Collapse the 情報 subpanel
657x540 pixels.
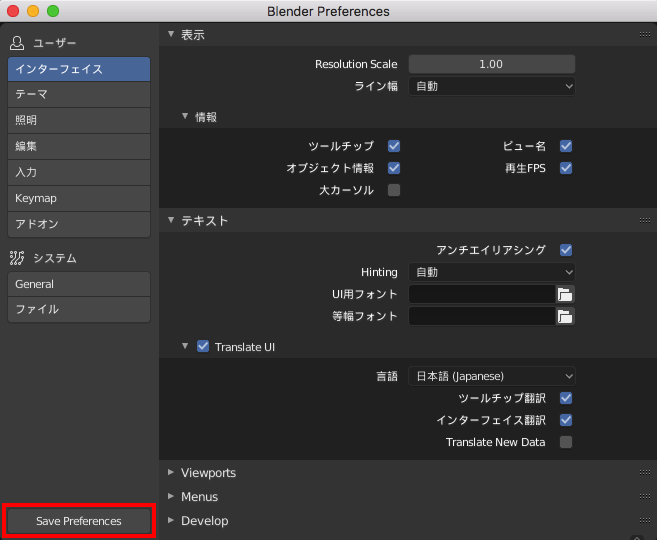185,116
